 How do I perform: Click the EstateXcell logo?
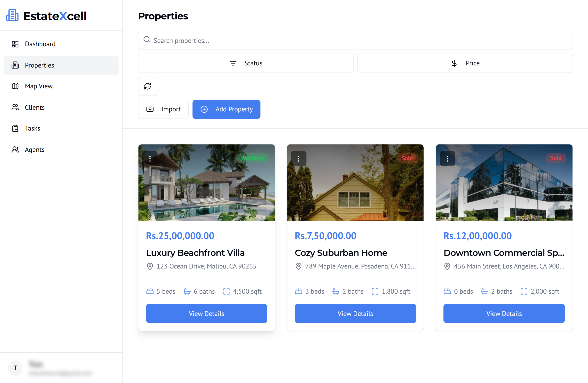[x=46, y=15]
